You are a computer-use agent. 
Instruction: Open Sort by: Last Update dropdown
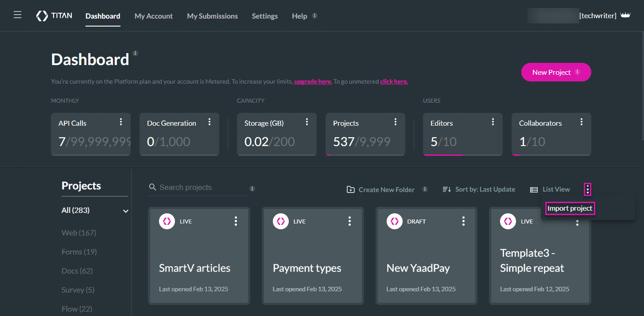click(479, 189)
